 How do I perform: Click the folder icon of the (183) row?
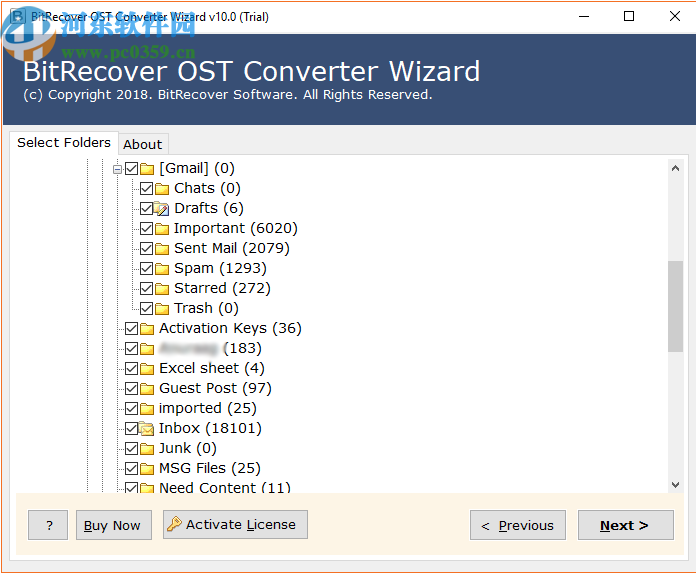coord(147,349)
